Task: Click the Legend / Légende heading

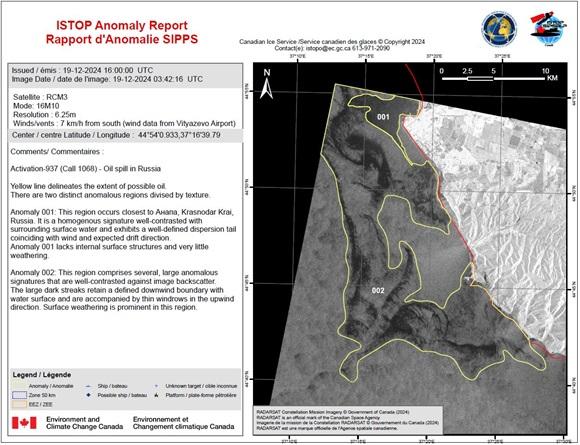Action: (x=42, y=375)
